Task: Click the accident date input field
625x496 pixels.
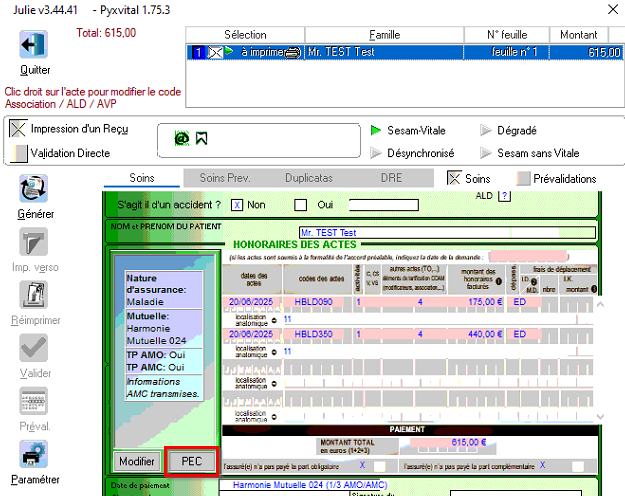Action: click(x=383, y=205)
